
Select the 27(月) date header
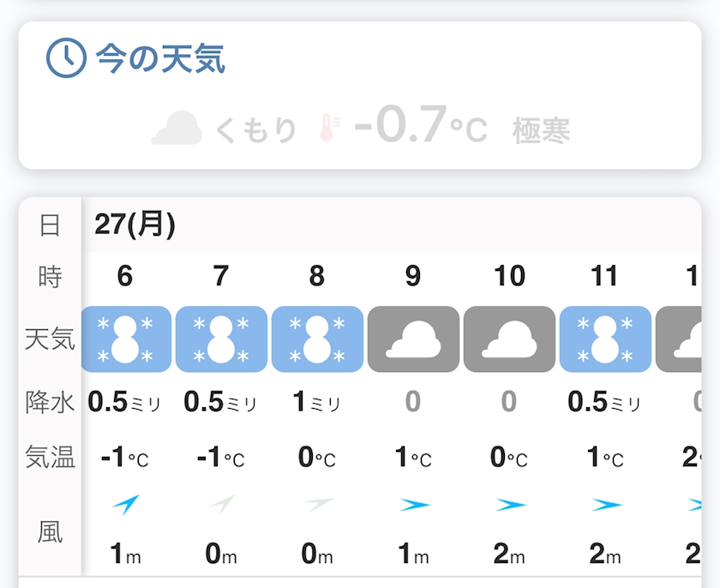point(135,225)
